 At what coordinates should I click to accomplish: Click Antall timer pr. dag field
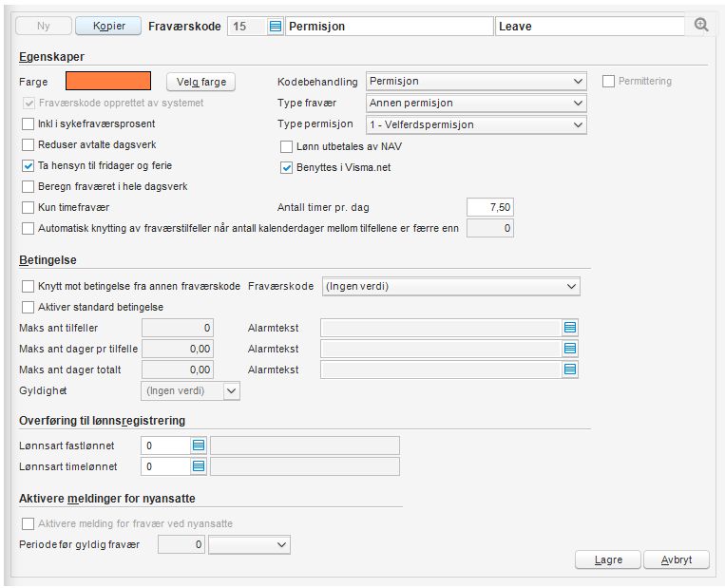coord(490,207)
